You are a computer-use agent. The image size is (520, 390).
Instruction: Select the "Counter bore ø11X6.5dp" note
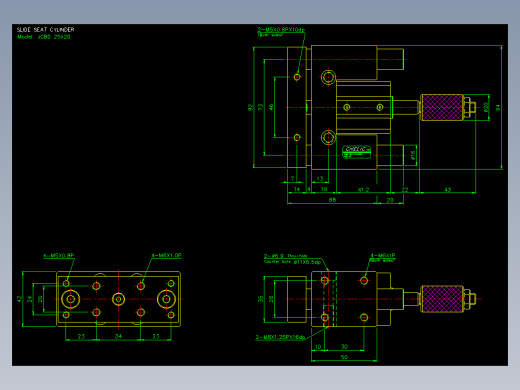(x=292, y=262)
